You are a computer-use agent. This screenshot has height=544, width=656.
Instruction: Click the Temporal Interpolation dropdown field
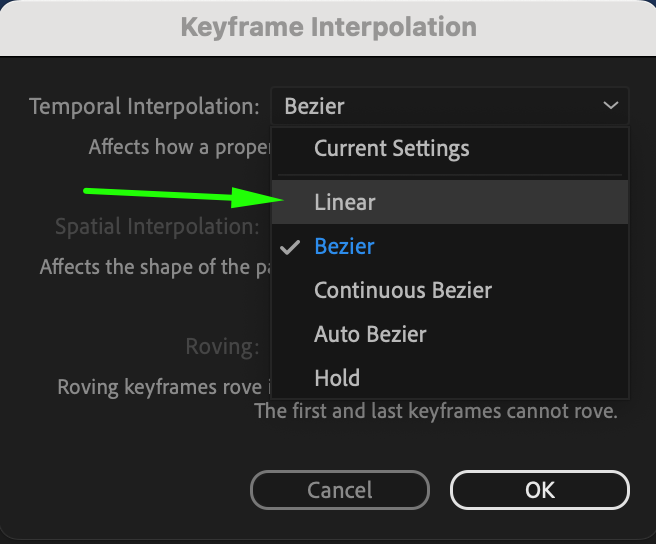pyautogui.click(x=449, y=106)
